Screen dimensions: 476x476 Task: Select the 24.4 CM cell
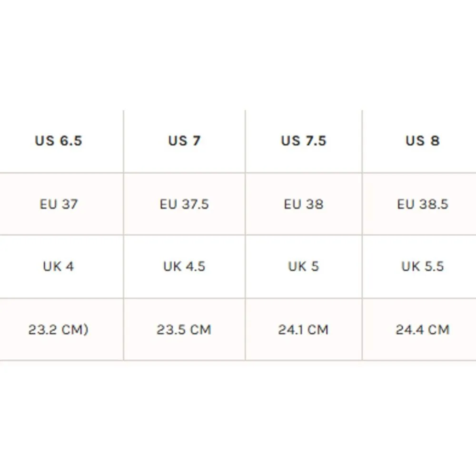pos(422,329)
